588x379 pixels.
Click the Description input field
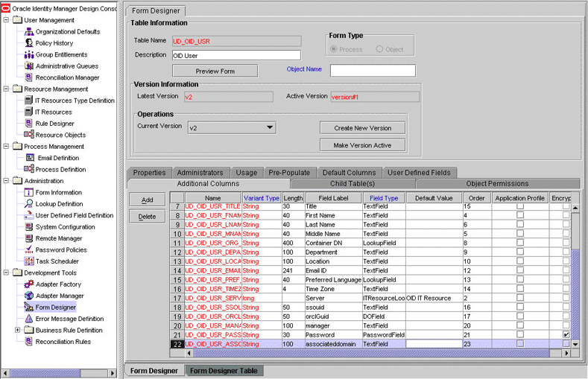coord(237,55)
